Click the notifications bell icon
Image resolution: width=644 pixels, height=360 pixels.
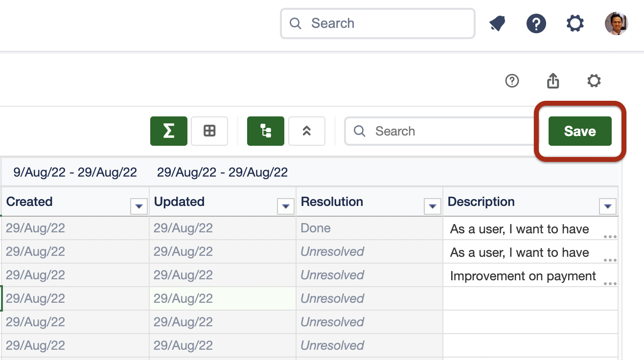498,23
